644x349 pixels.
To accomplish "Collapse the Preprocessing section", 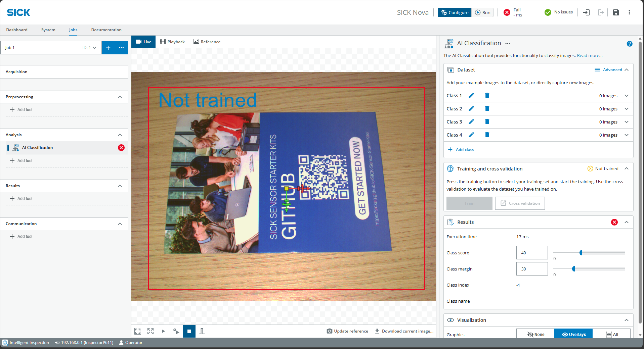I will pos(120,97).
